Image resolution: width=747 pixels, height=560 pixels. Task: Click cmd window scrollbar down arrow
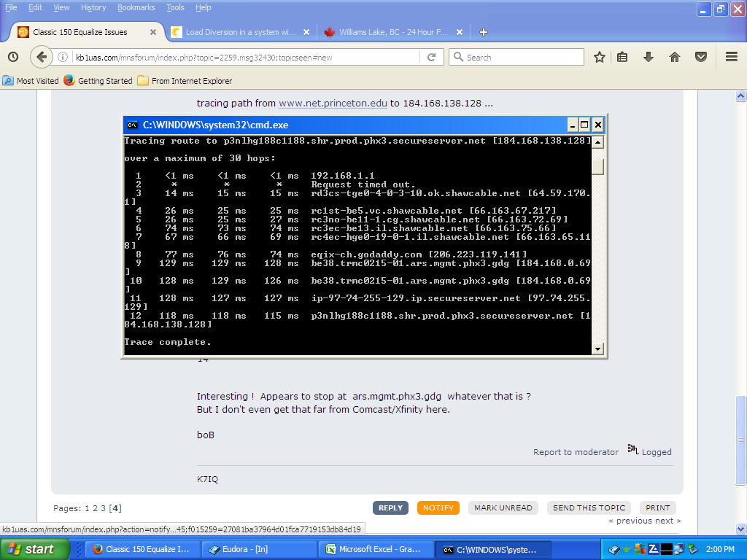pos(598,349)
